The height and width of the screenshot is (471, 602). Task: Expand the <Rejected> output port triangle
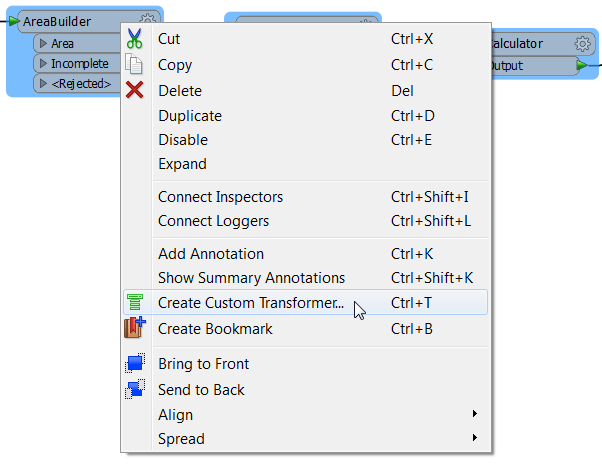(x=43, y=83)
